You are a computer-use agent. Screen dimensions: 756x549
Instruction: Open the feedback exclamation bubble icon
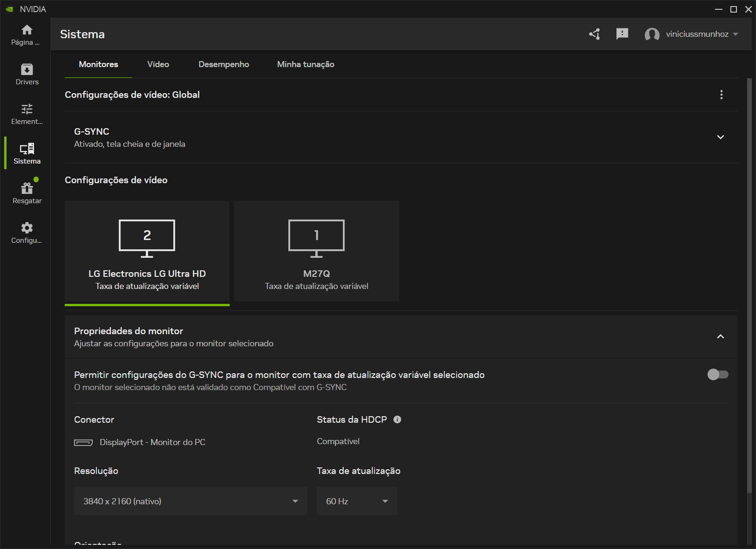[x=622, y=34]
